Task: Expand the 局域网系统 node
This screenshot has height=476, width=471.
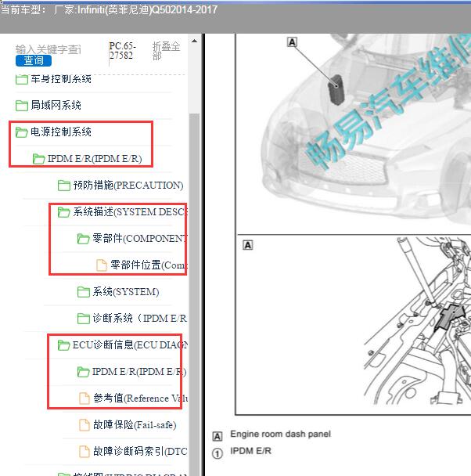Action: click(56, 106)
